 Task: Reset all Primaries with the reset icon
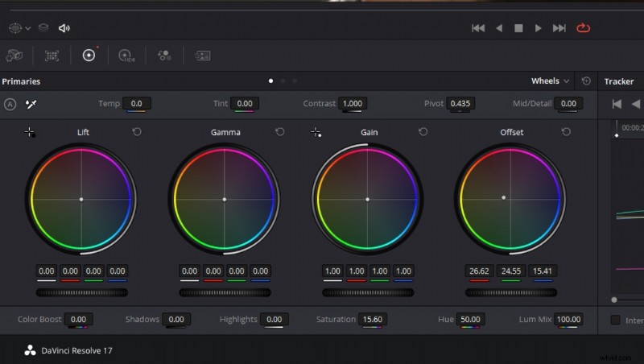(586, 81)
